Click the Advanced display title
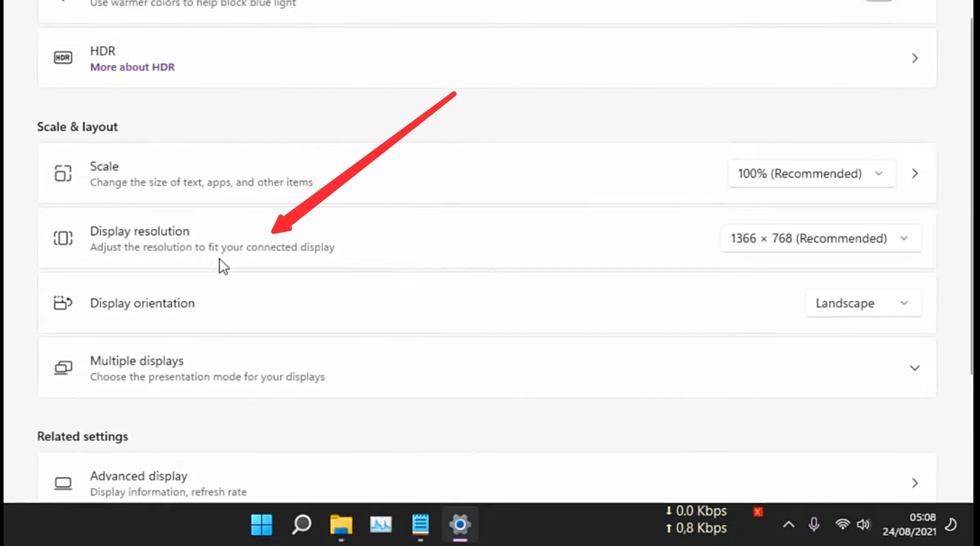Viewport: 980px width, 546px height. click(139, 476)
